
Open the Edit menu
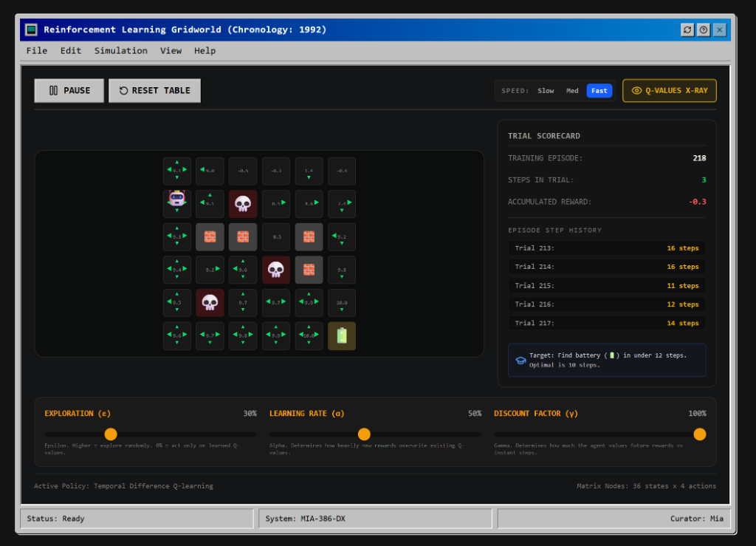71,51
